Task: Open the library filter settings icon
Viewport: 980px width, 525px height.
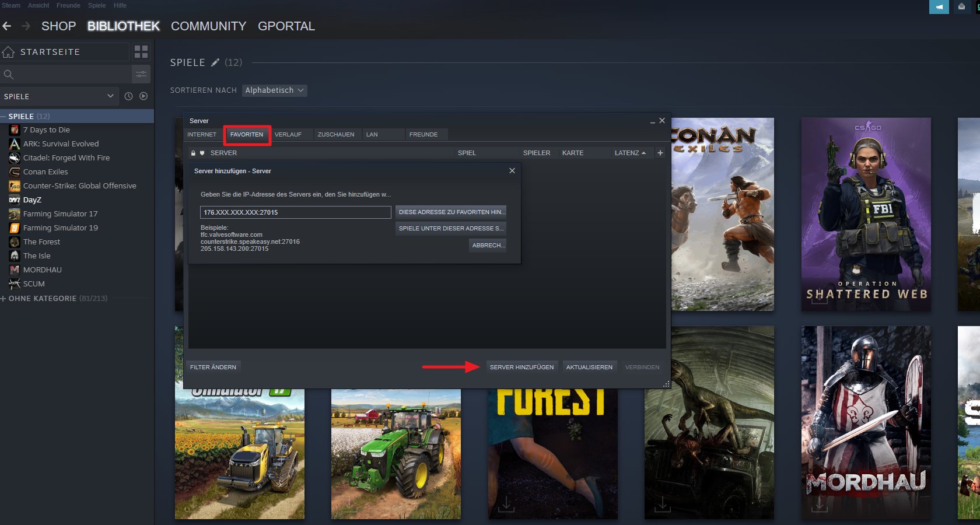Action: click(x=141, y=74)
